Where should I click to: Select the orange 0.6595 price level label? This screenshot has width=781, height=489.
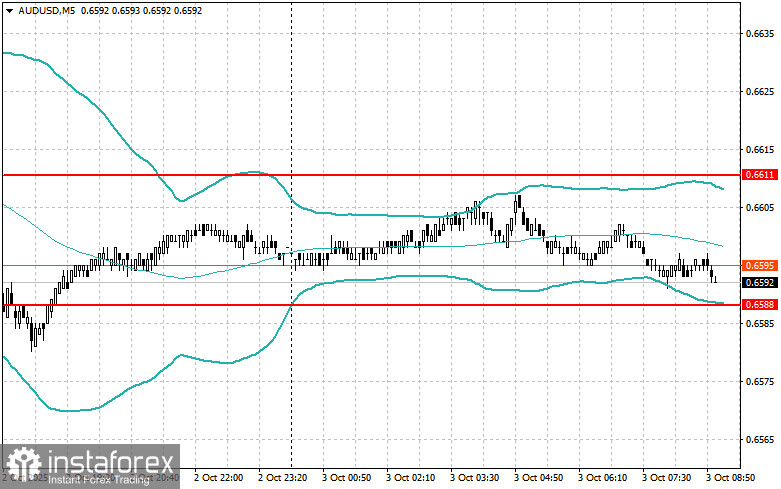tap(760, 265)
